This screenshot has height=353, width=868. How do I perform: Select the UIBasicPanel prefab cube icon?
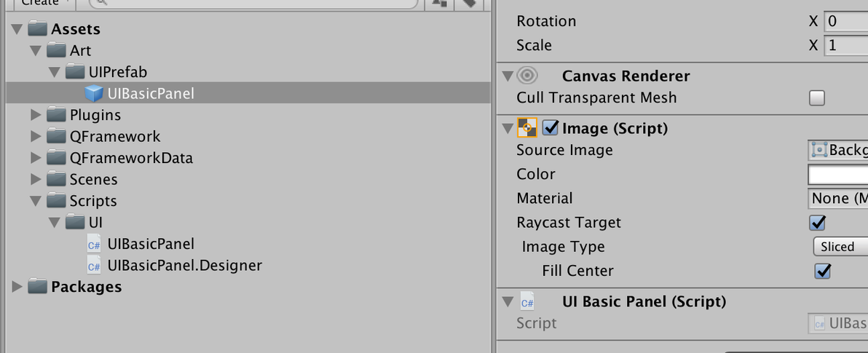pyautogui.click(x=94, y=93)
